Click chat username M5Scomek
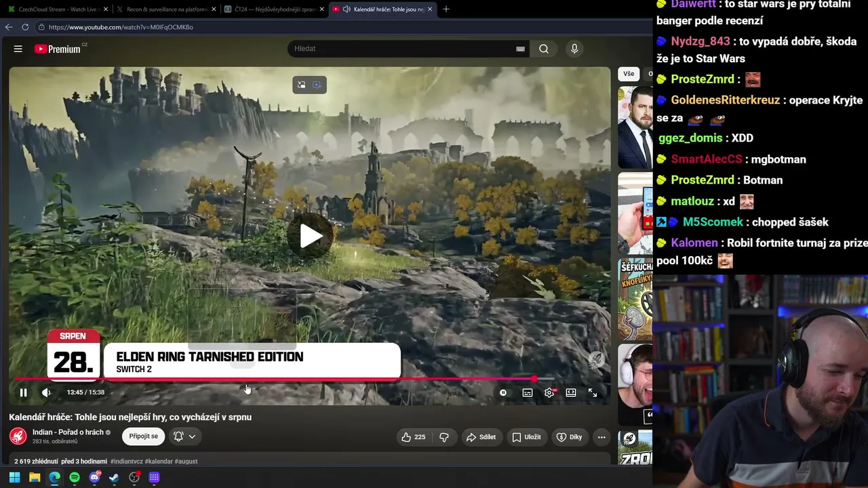The width and height of the screenshot is (868, 488). click(713, 222)
